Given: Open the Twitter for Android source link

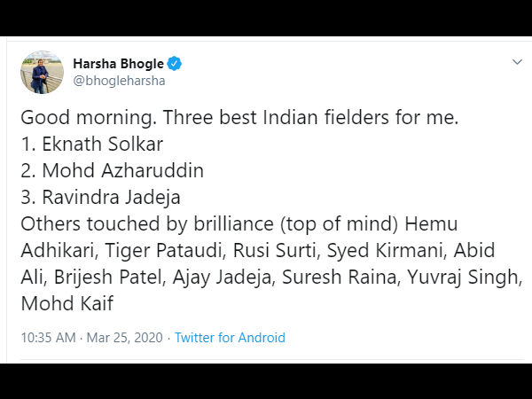Looking at the screenshot, I should pyautogui.click(x=230, y=338).
